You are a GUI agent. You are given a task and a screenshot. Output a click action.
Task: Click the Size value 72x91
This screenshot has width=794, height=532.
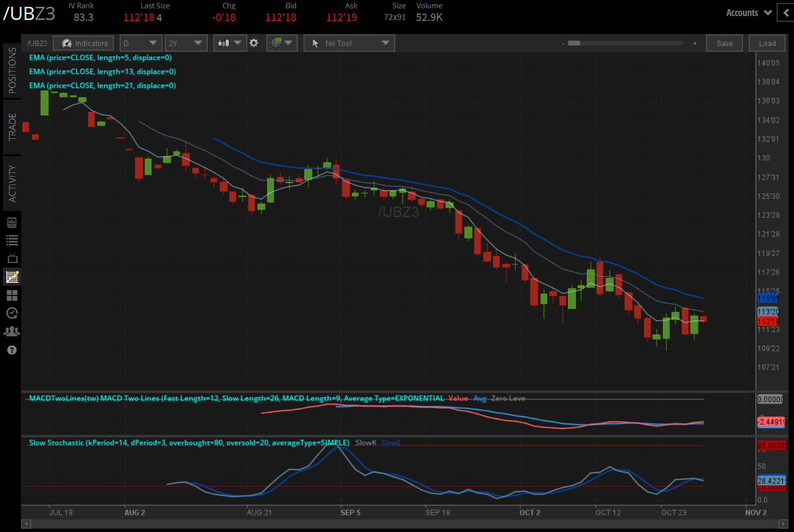click(x=395, y=18)
